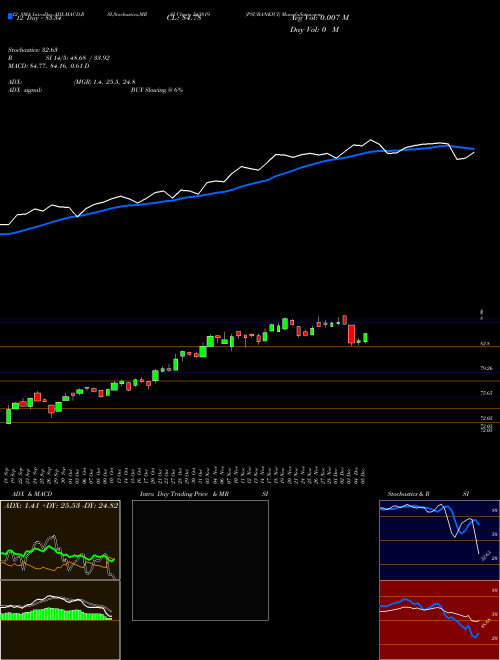This screenshot has width=500, height=660.
Task: Click the 'Stochastics & R' panel title
Action: (x=409, y=494)
